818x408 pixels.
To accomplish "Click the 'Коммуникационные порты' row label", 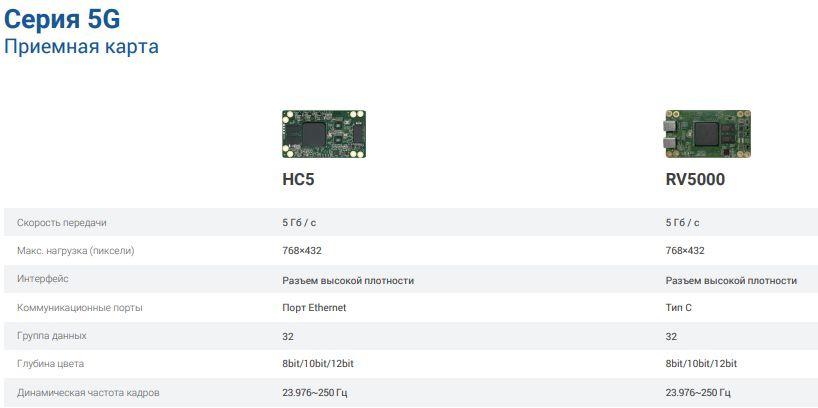I will tap(80, 308).
